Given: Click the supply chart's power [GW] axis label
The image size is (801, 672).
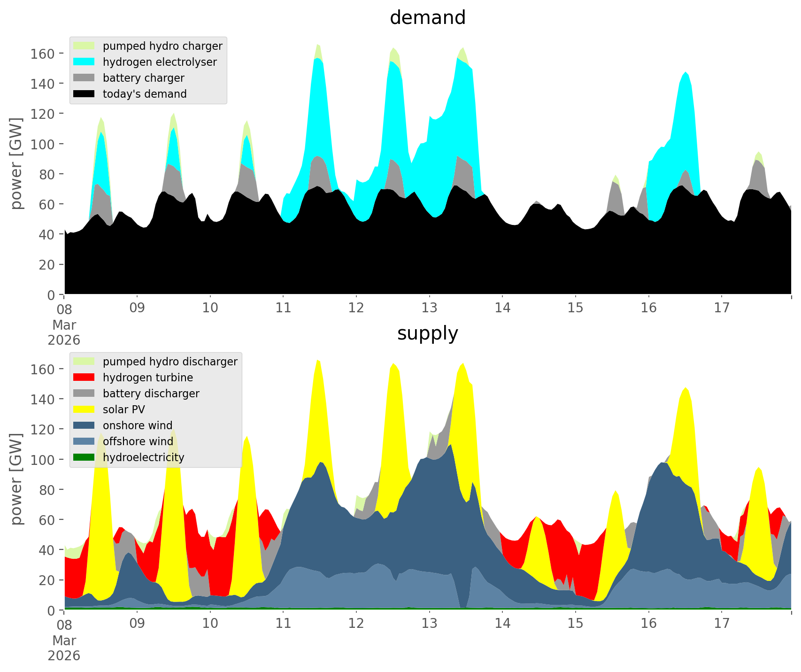Looking at the screenshot, I should click(16, 479).
